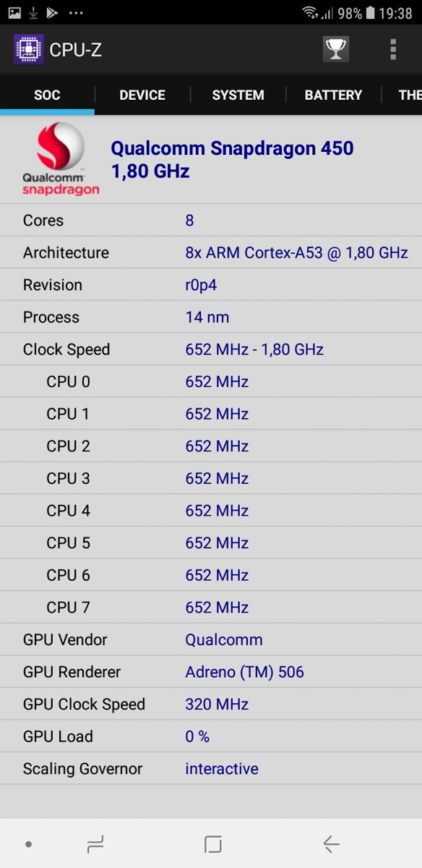The image size is (422, 868).
Task: Tap the CPU-Z chip app icon
Action: point(29,49)
